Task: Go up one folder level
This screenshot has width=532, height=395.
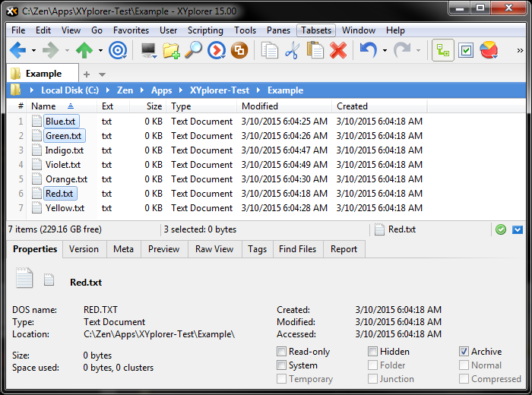Action: coord(84,51)
